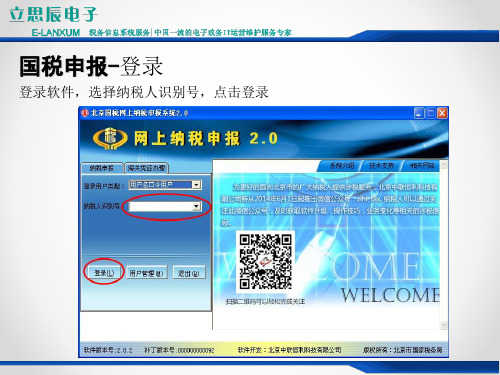500x375 pixels.
Task: Click the 退出 exit button
Action: [x=189, y=273]
